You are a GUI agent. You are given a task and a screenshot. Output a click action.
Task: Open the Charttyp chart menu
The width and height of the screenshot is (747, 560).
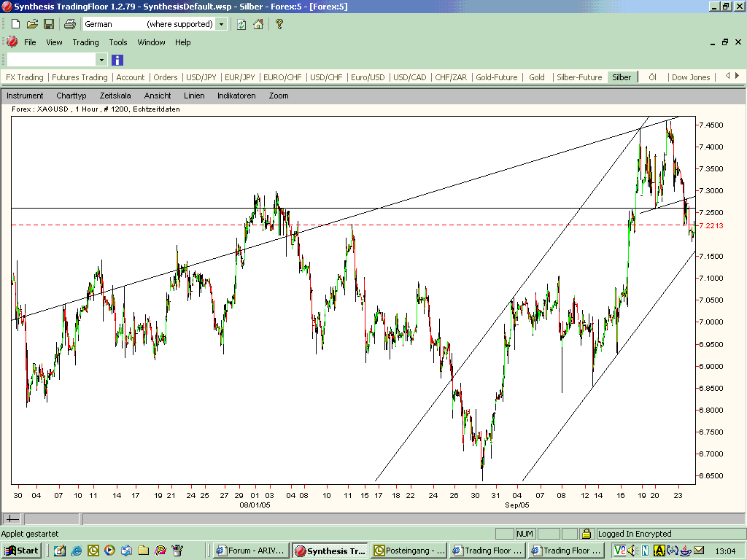pyautogui.click(x=71, y=96)
